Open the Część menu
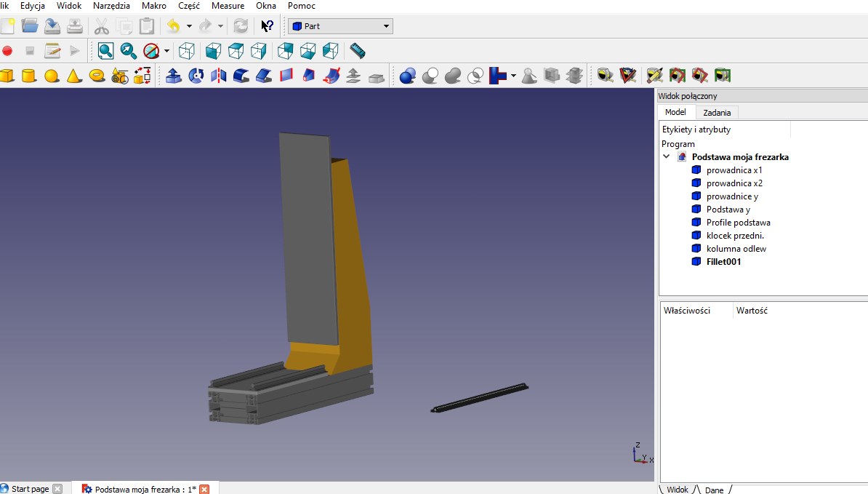This screenshot has height=494, width=868. click(189, 6)
